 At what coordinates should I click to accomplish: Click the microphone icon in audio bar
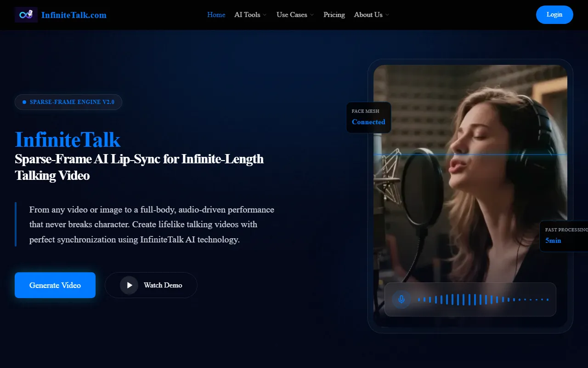point(401,299)
